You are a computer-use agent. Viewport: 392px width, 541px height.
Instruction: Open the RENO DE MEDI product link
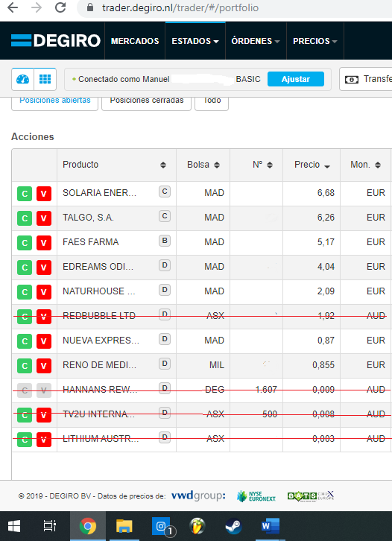coord(99,365)
